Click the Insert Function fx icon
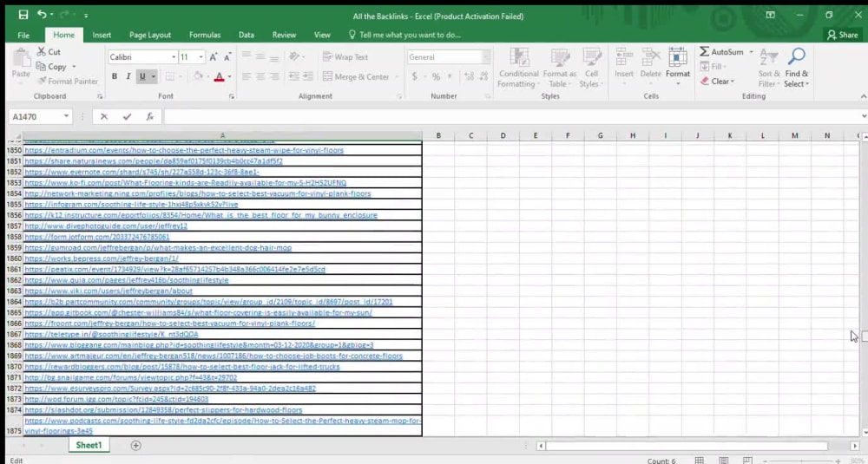Screen dimensions: 868x464 149,116
